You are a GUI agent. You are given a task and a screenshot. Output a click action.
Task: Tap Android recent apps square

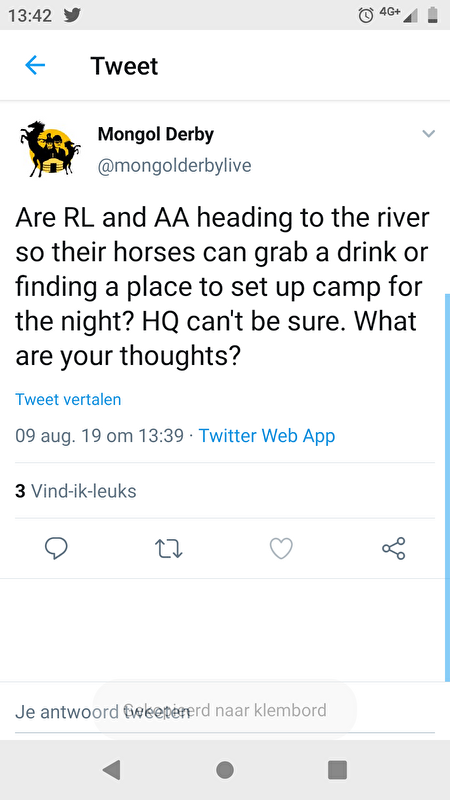[337, 769]
